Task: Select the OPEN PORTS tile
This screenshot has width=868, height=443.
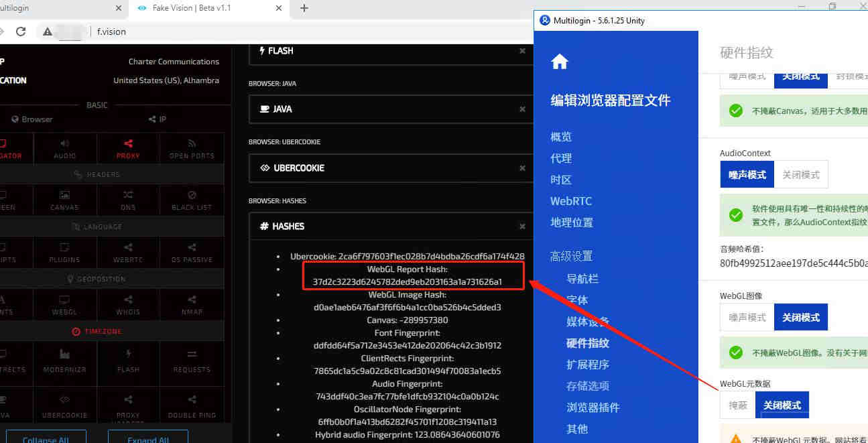Action: click(192, 148)
